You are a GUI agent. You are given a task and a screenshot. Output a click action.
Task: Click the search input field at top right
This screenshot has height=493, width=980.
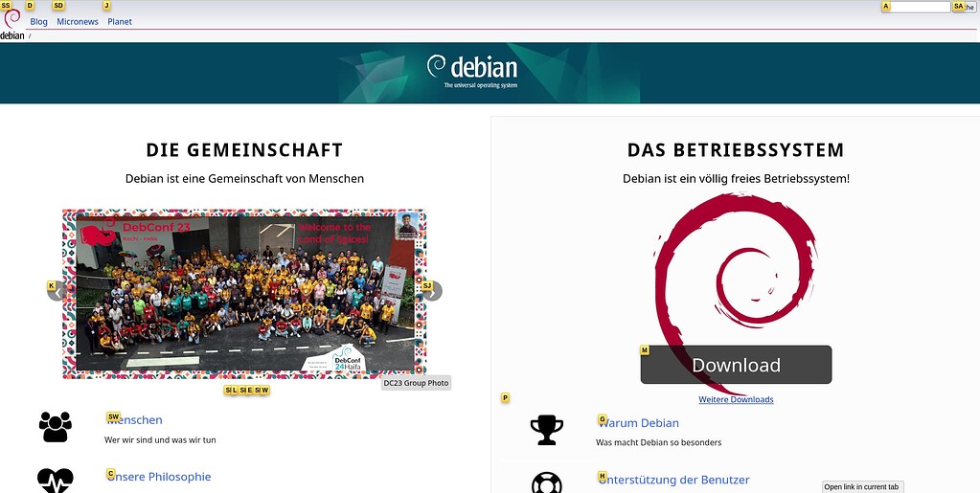click(920, 7)
